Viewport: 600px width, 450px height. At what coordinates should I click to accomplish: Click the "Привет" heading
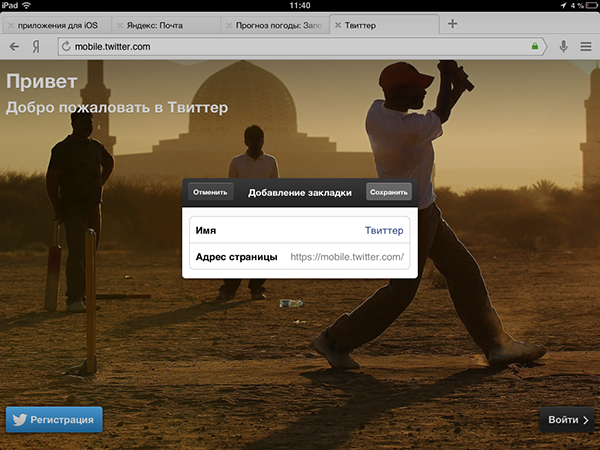point(42,81)
